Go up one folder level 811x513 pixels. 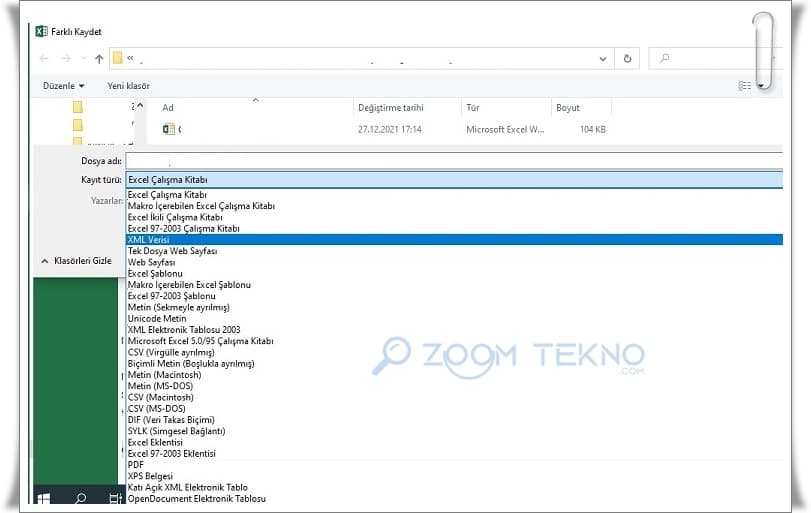[99, 58]
